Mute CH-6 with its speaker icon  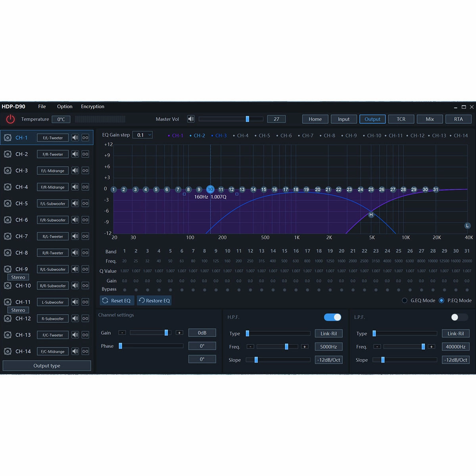point(75,220)
